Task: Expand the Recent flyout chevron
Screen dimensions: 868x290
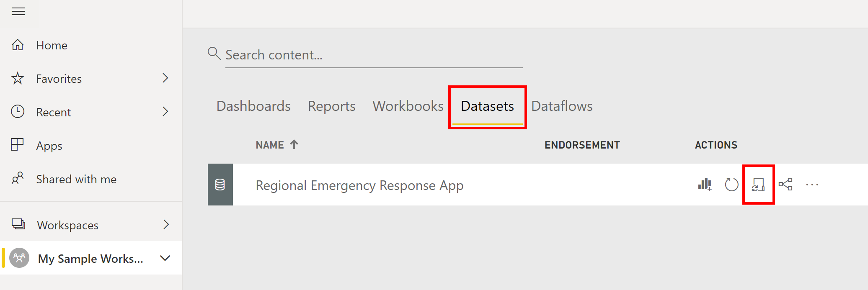Action: pos(165,112)
